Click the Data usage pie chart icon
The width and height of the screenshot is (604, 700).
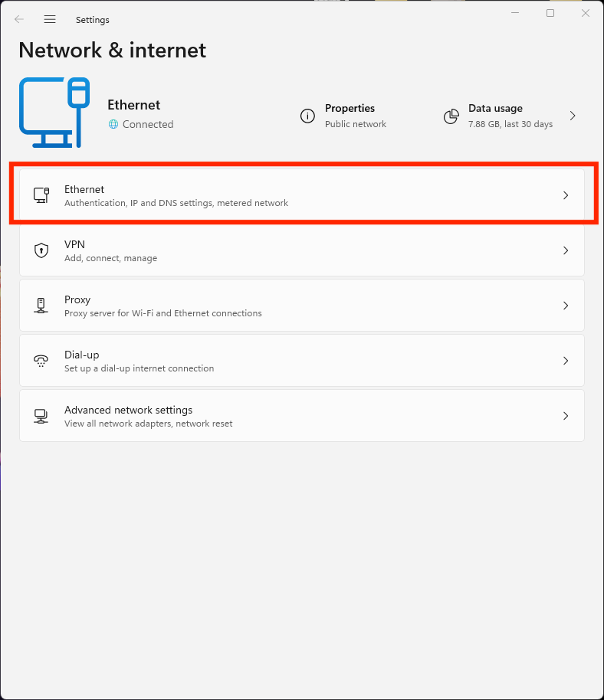[451, 116]
